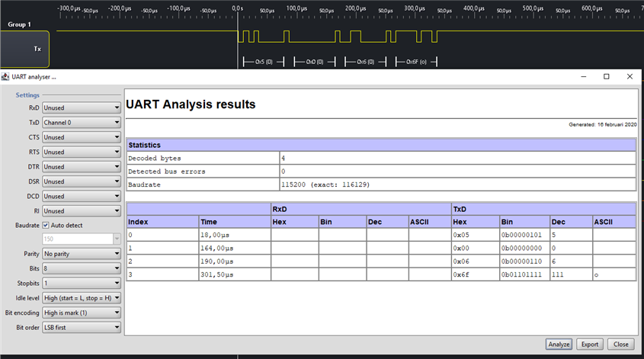Expand the Parity dropdown
644x359 pixels.
tap(82, 254)
